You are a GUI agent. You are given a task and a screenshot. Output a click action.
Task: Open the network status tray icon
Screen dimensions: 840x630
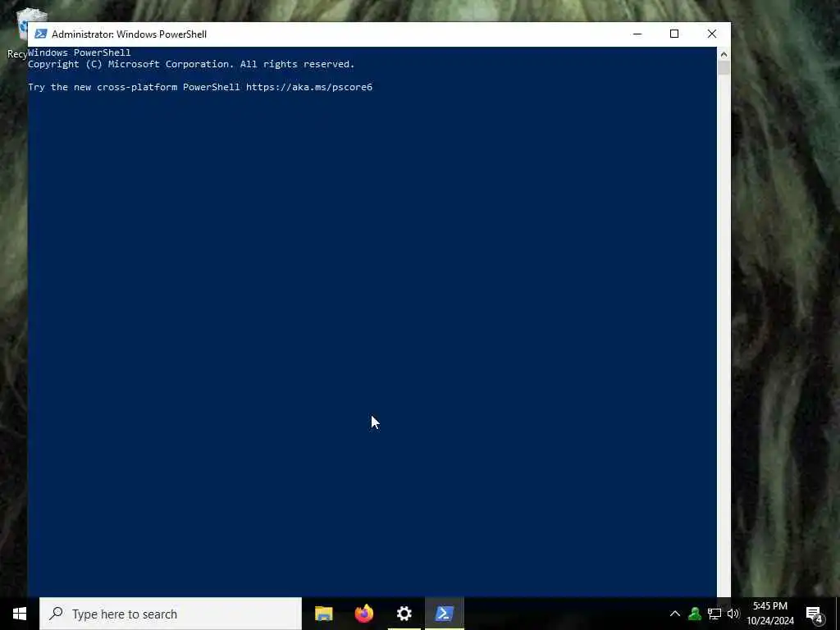[x=714, y=614]
